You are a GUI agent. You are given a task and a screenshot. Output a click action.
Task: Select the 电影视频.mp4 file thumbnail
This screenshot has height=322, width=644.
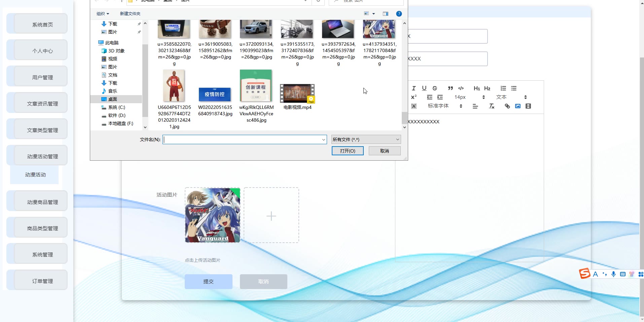point(297,94)
